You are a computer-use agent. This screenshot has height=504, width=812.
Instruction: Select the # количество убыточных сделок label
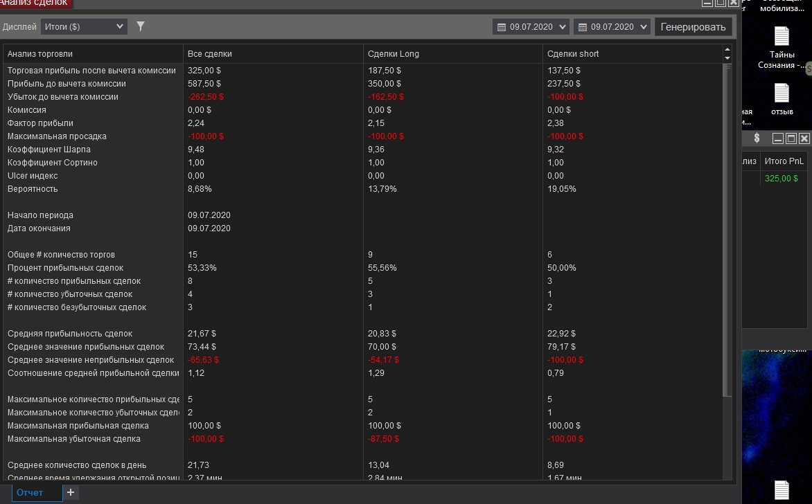(69, 294)
